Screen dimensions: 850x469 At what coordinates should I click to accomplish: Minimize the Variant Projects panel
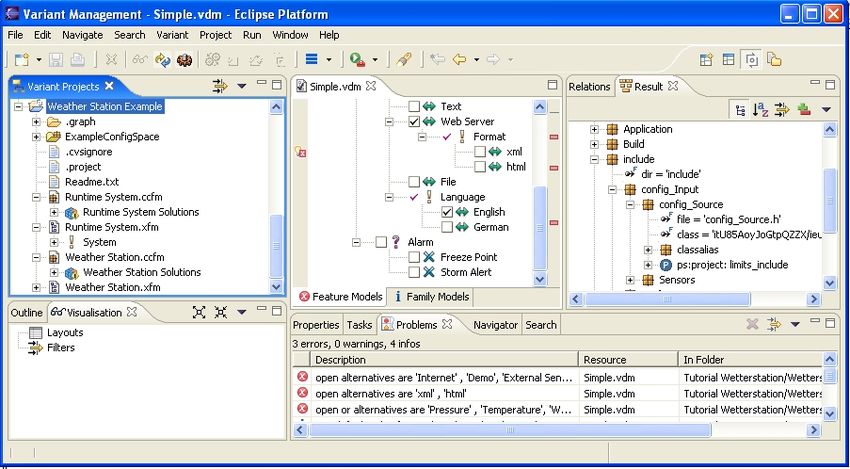pos(262,83)
